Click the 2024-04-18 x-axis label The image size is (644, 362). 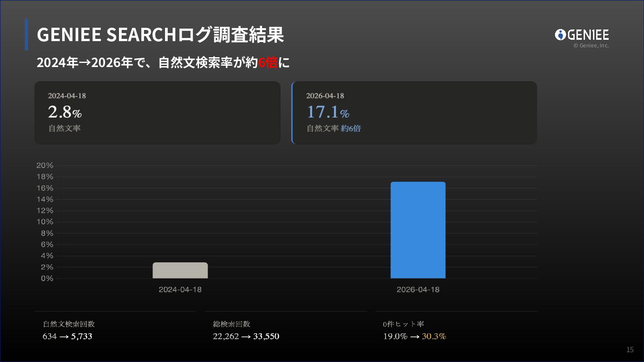pos(180,290)
